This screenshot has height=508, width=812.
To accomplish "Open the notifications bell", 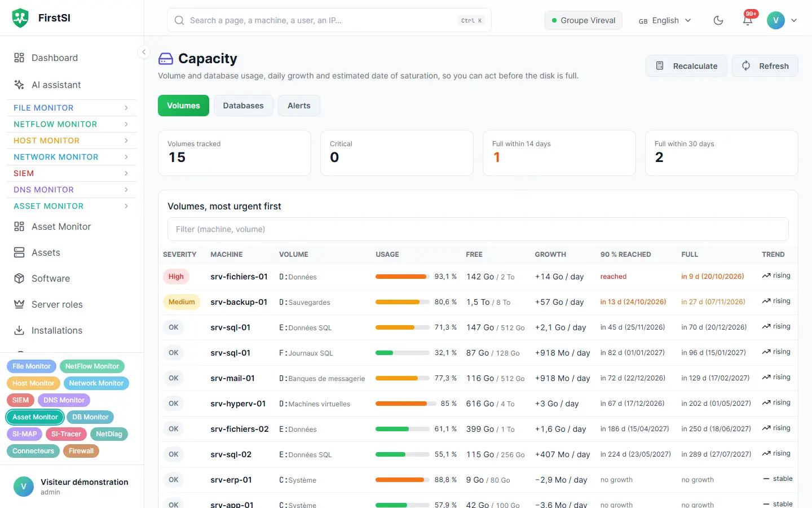I will (748, 20).
